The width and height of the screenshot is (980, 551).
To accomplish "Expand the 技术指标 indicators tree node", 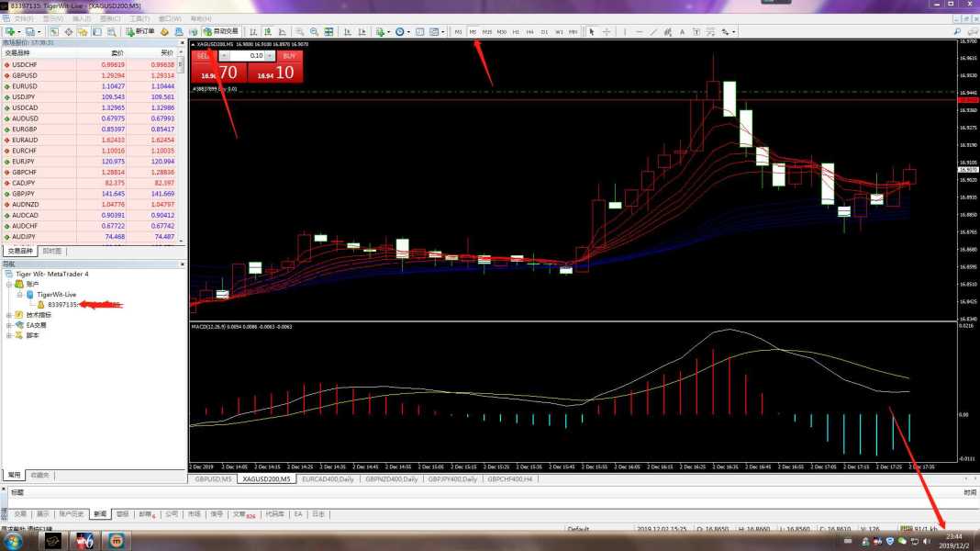I will 9,315.
